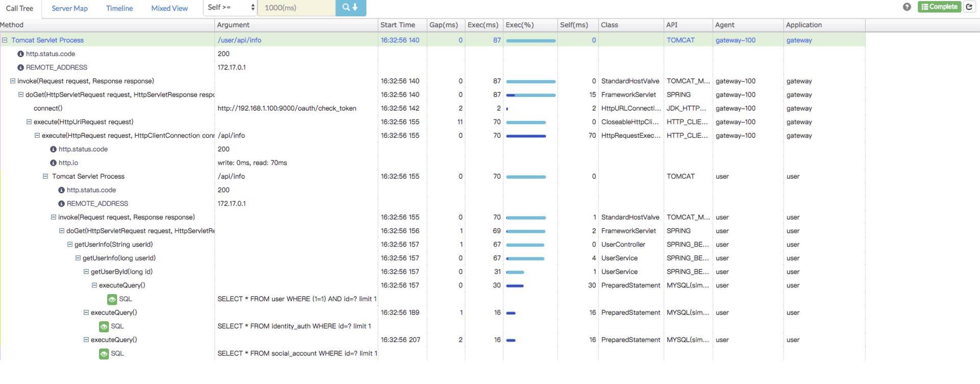Open the Mixed View tab
Screen dimensions: 980x384
pos(169,8)
